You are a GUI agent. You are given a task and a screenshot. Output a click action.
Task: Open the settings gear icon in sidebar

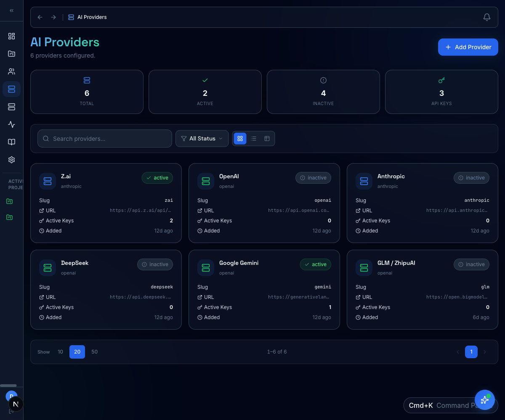pyautogui.click(x=11, y=160)
